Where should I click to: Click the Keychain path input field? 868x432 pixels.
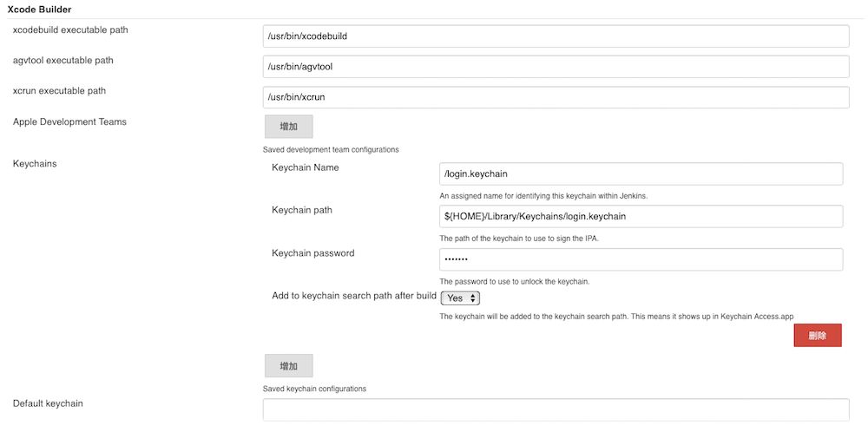tap(641, 216)
